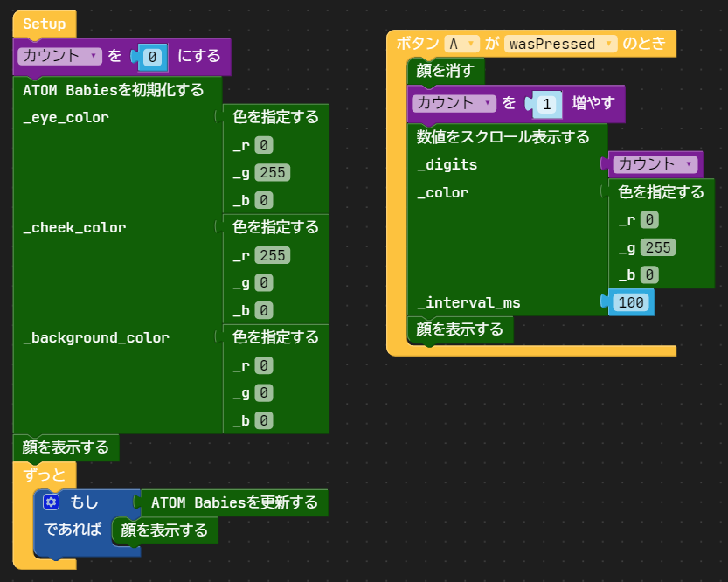728x582 pixels.
Task: Select the 顔を消す block
Action: 446,71
